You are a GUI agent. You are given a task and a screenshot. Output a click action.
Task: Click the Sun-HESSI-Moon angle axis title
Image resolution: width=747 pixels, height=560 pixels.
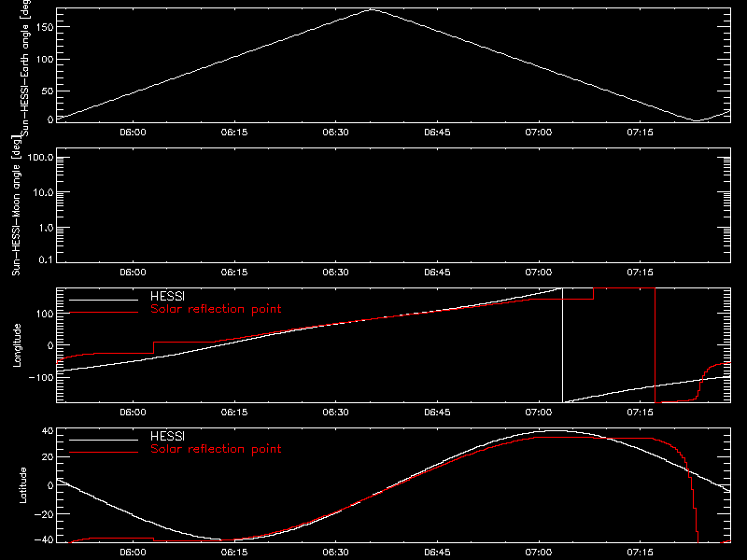(x=16, y=205)
